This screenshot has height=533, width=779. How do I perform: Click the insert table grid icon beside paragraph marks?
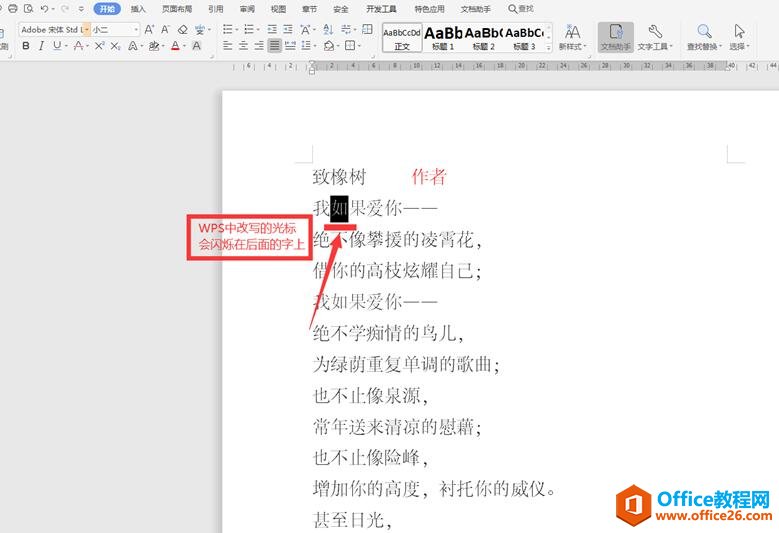click(x=367, y=30)
